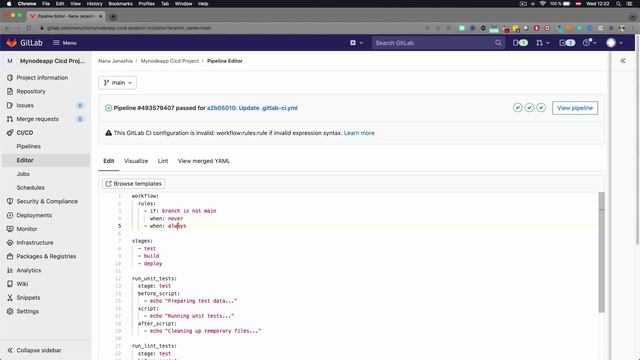
Task: Open the help dropdown in header
Action: click(x=589, y=43)
